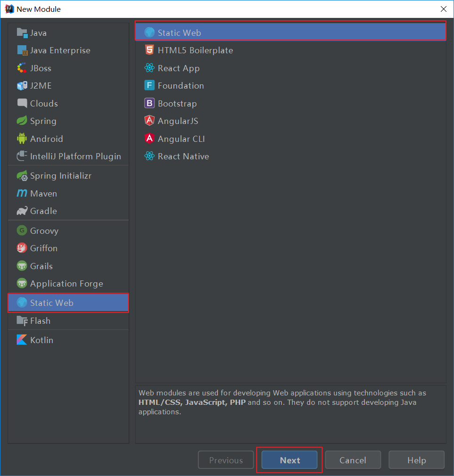Pick the Gradle label

click(x=44, y=211)
